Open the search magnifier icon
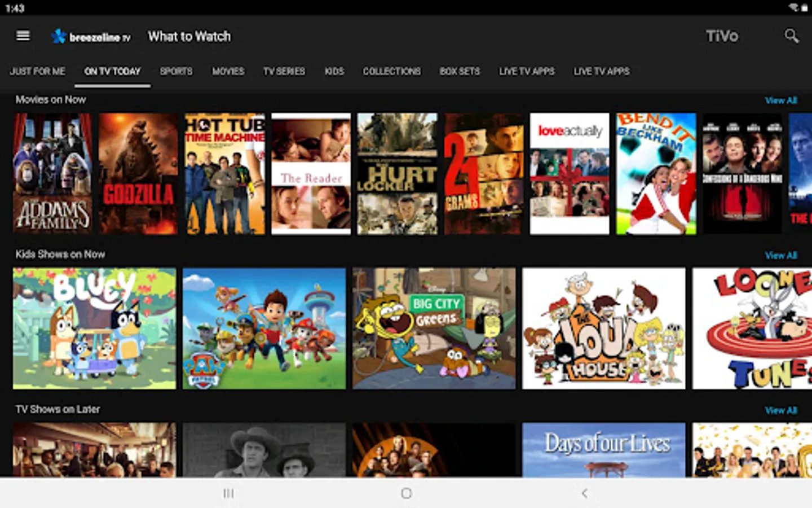The width and height of the screenshot is (812, 508). [792, 36]
